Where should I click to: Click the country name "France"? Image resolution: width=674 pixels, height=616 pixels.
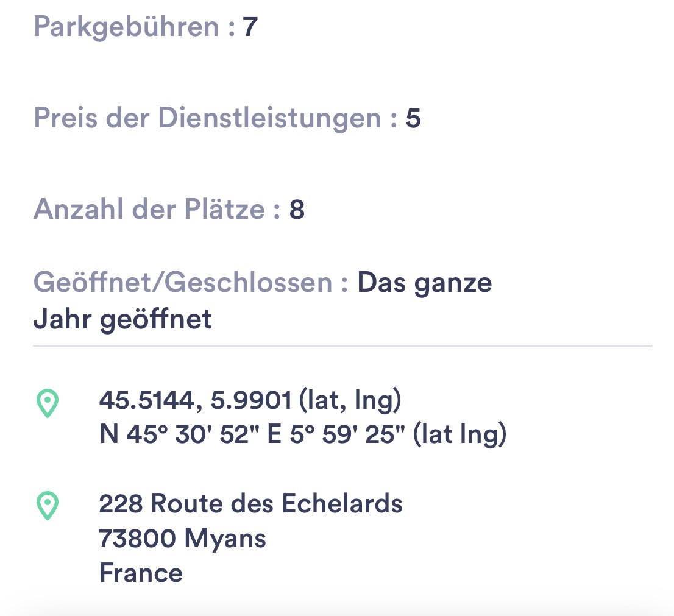coord(141,573)
